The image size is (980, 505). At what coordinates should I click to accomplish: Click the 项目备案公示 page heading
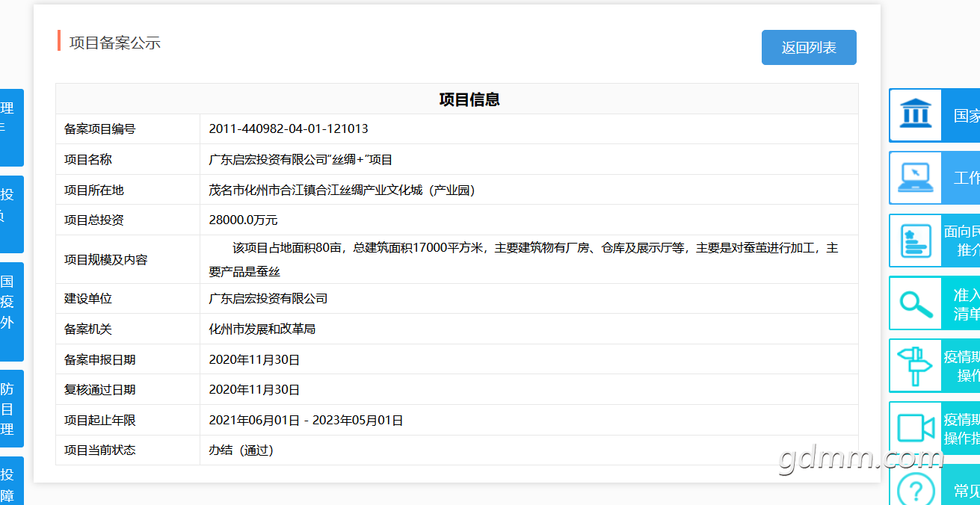(x=115, y=43)
